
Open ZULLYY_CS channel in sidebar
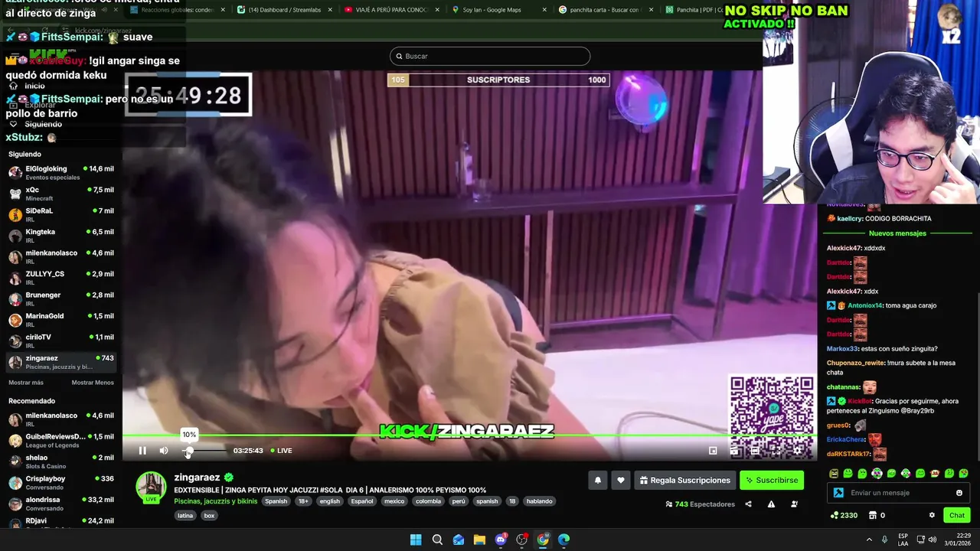point(61,278)
